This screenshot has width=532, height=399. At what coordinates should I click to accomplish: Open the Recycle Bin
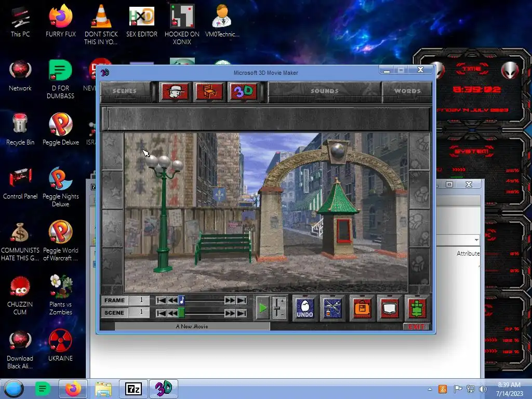tap(20, 129)
